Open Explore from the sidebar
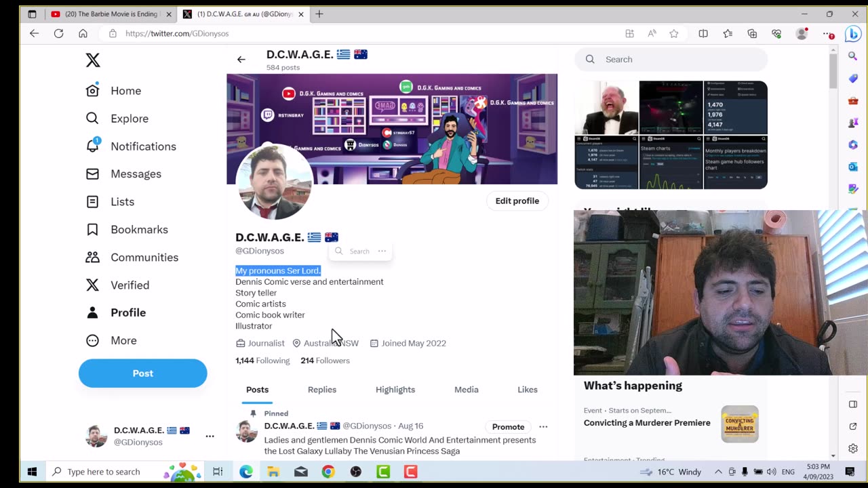This screenshot has width=868, height=488. [x=117, y=119]
